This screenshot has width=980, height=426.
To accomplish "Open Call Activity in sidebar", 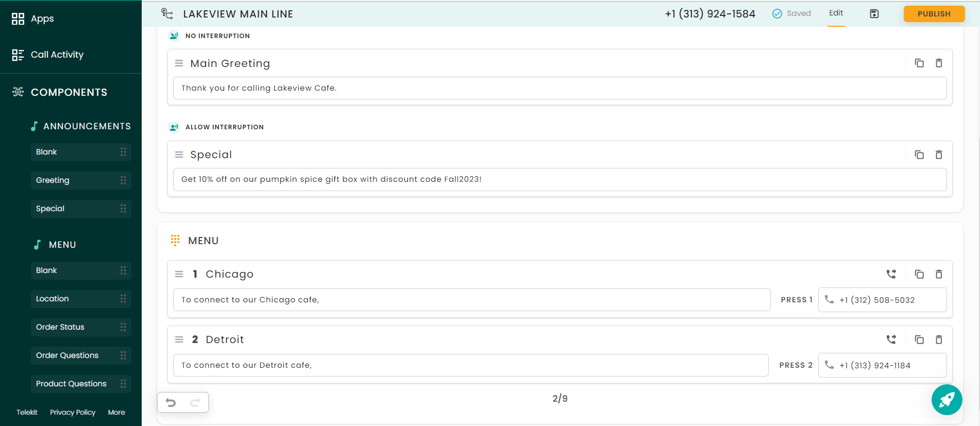I will click(x=48, y=55).
